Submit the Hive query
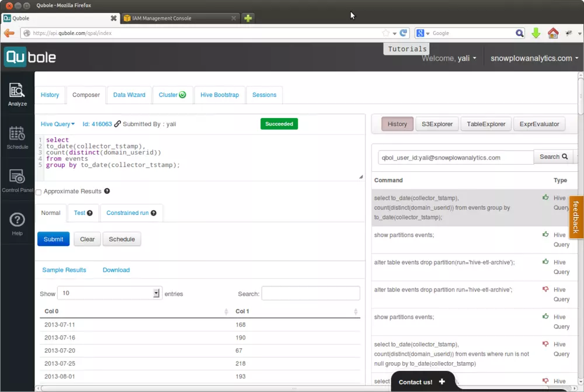This screenshot has width=584, height=392. point(53,239)
